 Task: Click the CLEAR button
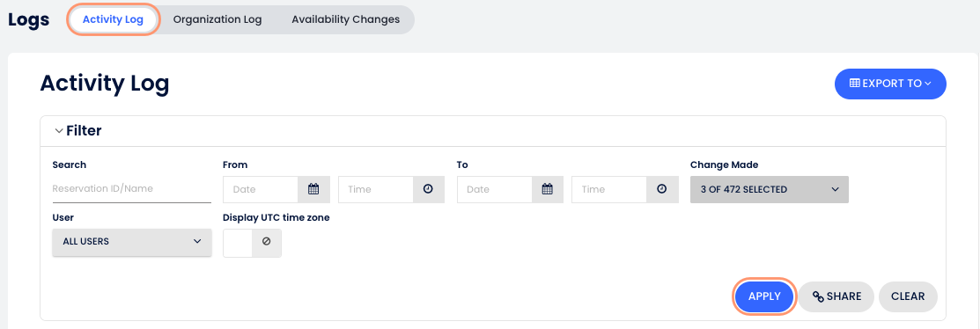coord(908,296)
